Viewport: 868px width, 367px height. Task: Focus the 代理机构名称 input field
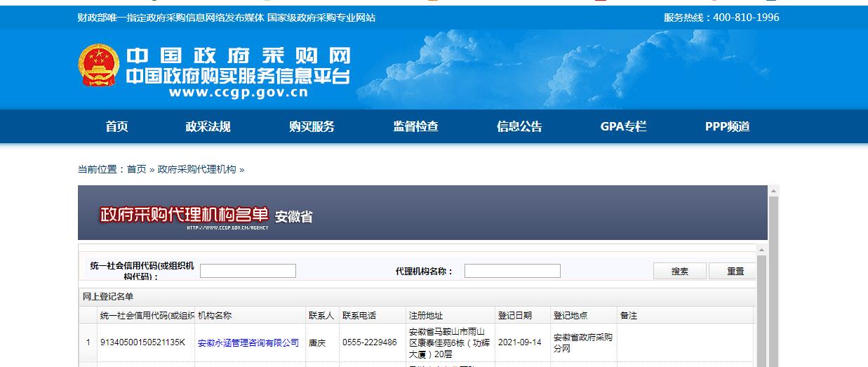click(x=512, y=271)
